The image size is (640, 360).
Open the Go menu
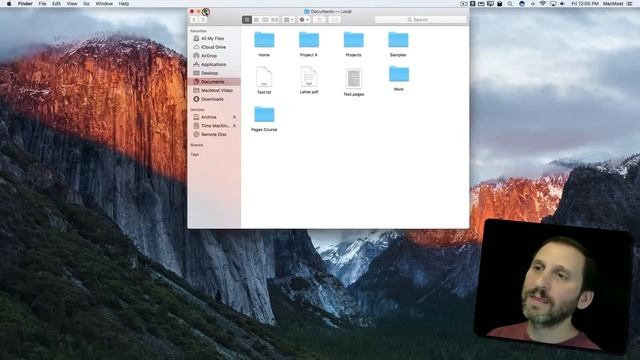(x=86, y=4)
